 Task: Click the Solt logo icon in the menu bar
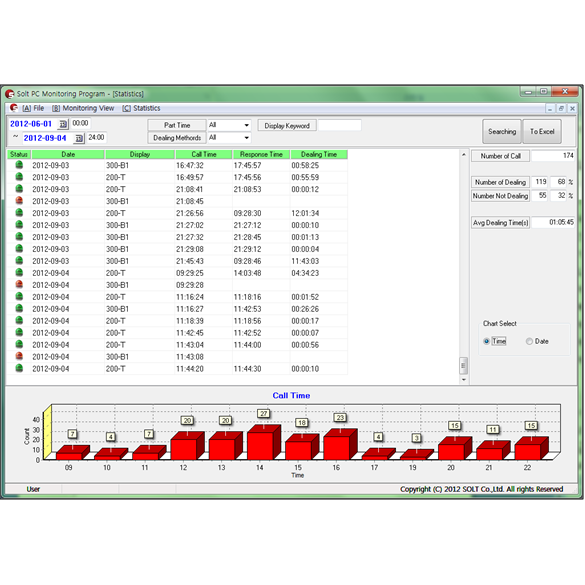(x=14, y=108)
